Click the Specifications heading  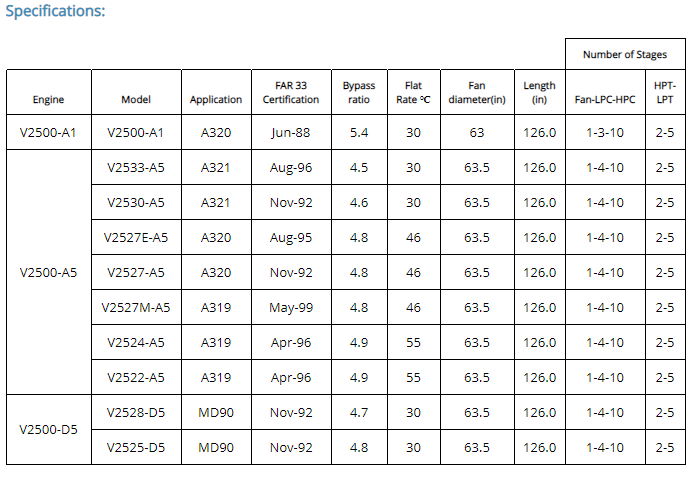pyautogui.click(x=55, y=11)
